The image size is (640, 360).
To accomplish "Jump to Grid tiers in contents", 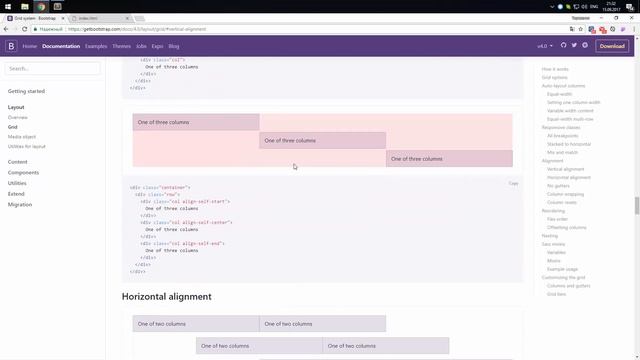I will click(556, 294).
